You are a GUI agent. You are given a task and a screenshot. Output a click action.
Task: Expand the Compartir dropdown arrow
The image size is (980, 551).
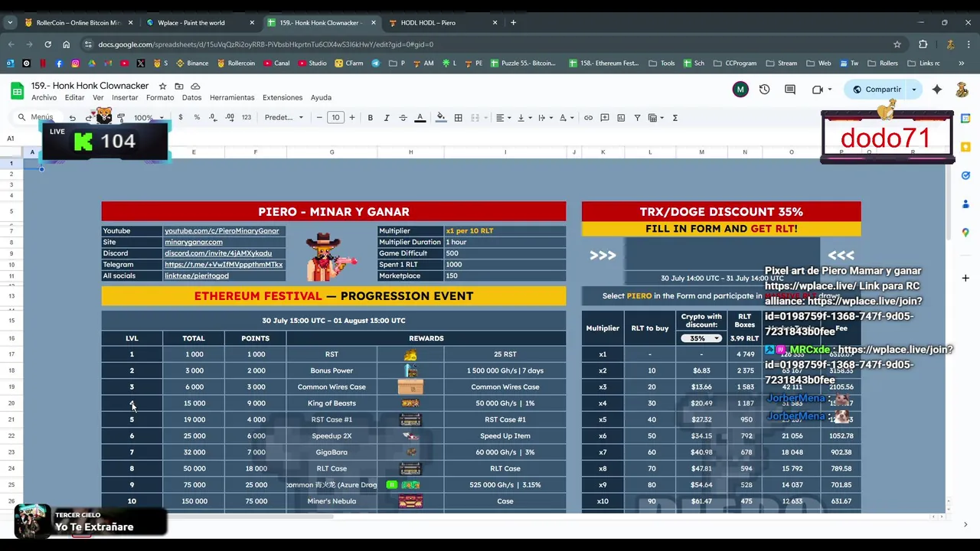coord(913,90)
